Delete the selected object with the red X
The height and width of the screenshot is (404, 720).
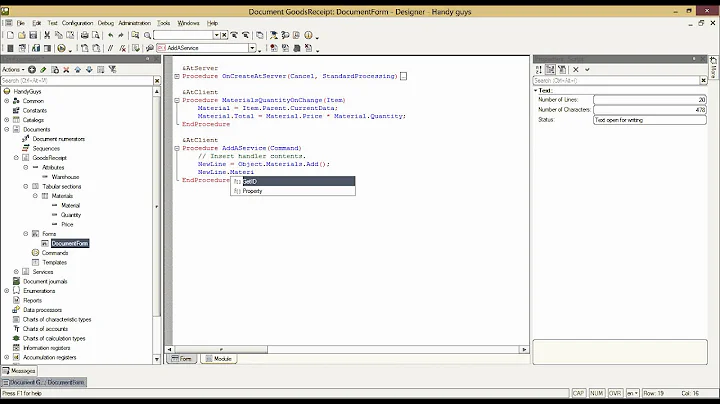(x=66, y=69)
